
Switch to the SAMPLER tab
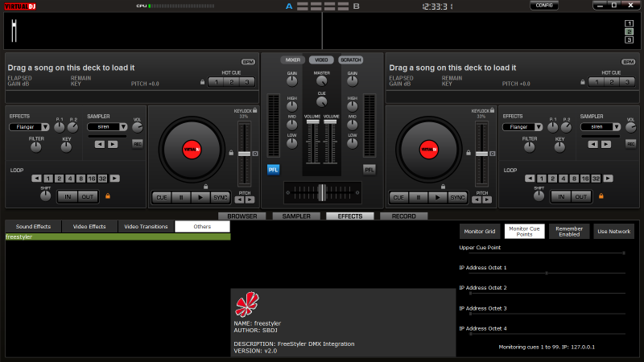coord(296,216)
